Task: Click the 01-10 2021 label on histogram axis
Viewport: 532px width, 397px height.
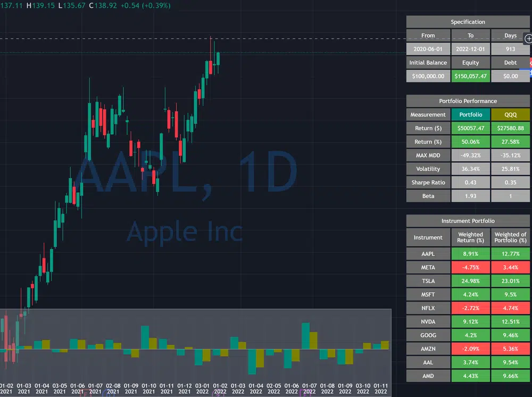Action: 149,388
